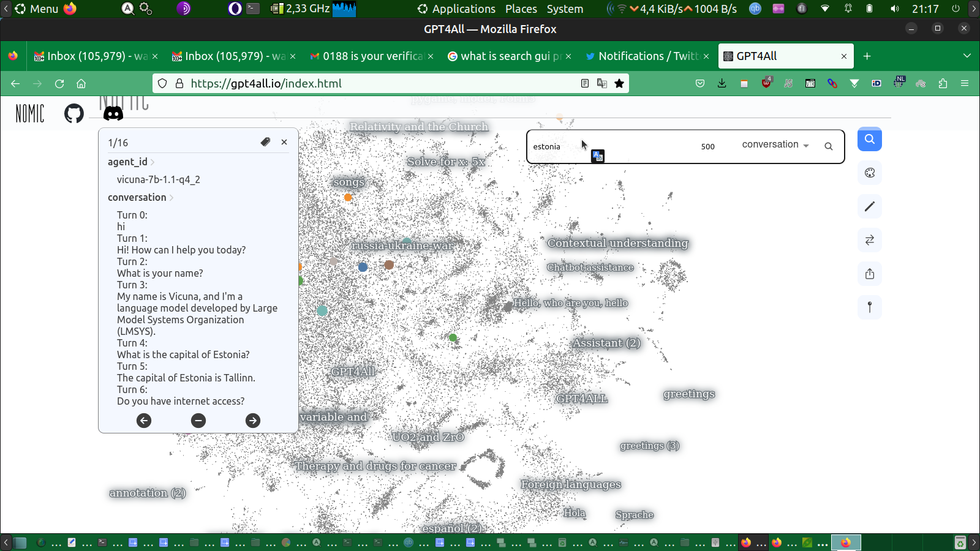Translate this page via address bar icon

(x=602, y=83)
